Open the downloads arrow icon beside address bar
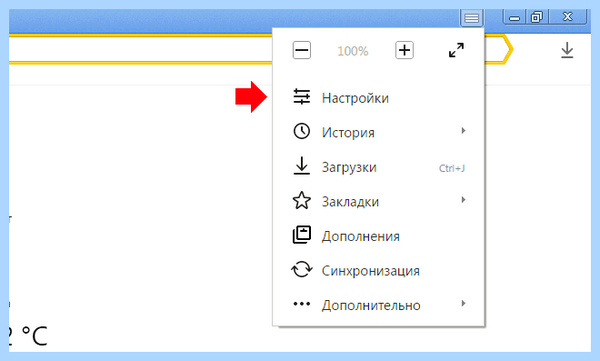Image resolution: width=600 pixels, height=361 pixels. (x=567, y=51)
